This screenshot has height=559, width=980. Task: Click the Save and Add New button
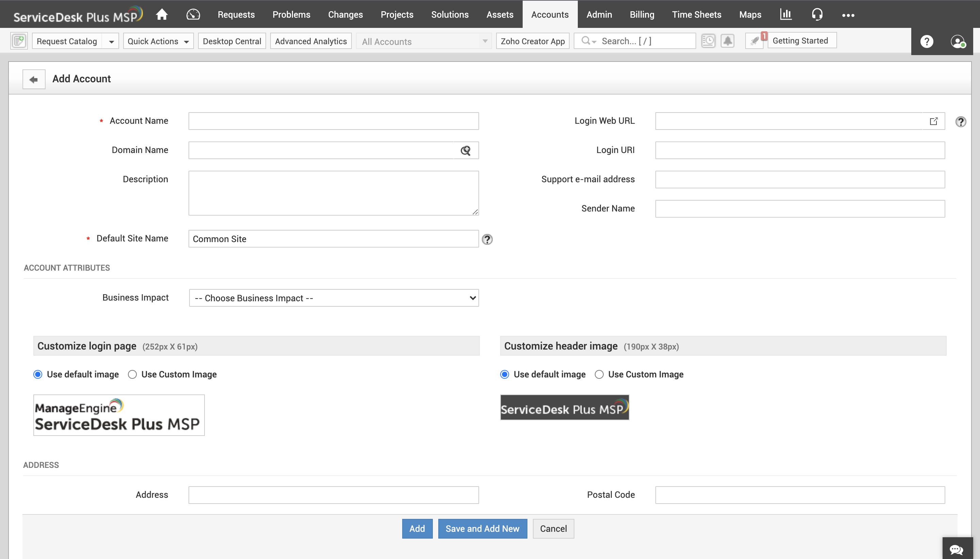482,529
